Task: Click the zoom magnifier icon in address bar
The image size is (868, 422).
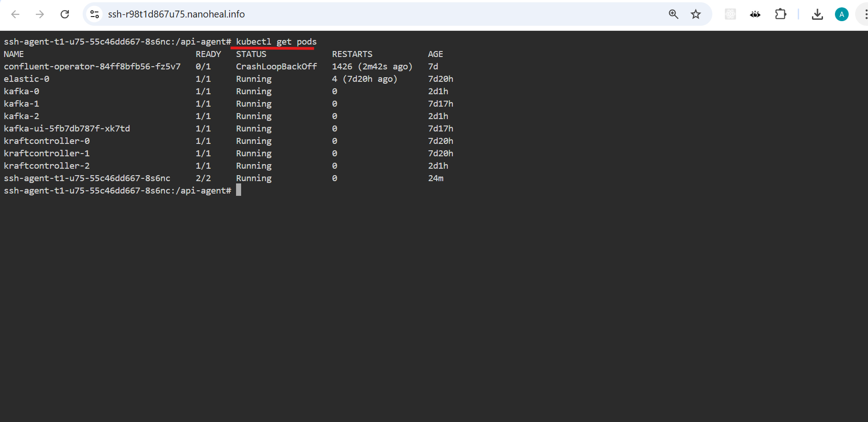Action: (673, 14)
